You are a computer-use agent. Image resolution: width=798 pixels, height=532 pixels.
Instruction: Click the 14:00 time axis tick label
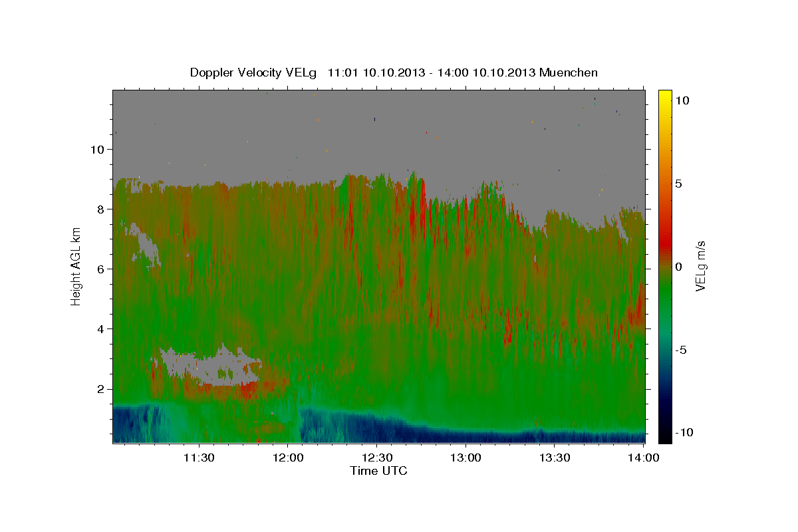coord(643,458)
